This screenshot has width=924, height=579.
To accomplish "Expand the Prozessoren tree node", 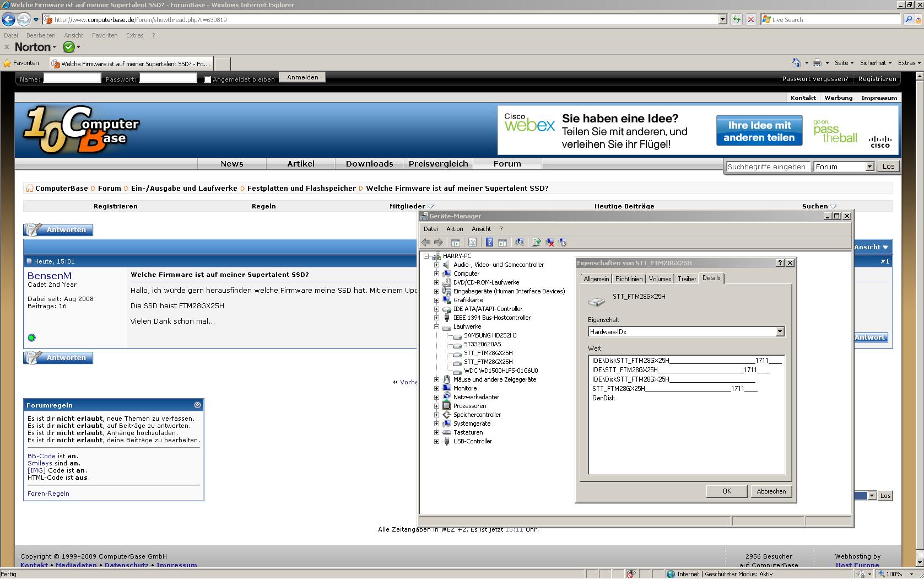I will 436,406.
